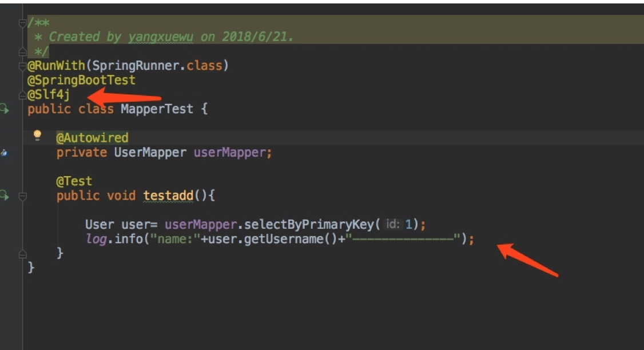The height and width of the screenshot is (350, 644).
Task: Click the id: parameter hint
Action: (393, 224)
